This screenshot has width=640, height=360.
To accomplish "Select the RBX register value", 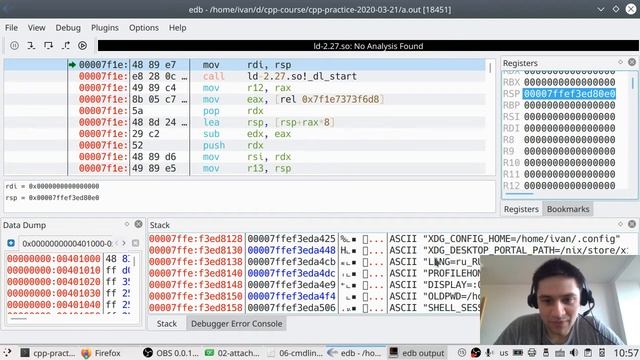I will click(x=569, y=82).
